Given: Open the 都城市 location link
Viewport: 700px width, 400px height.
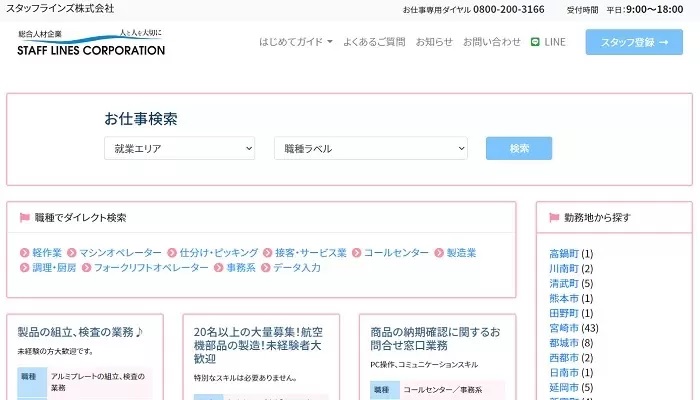Looking at the screenshot, I should [x=564, y=343].
